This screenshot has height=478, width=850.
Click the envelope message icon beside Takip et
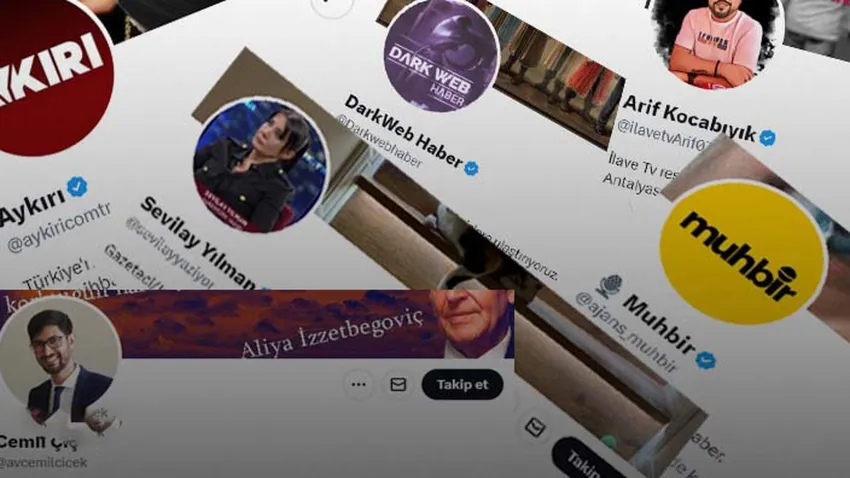click(398, 384)
